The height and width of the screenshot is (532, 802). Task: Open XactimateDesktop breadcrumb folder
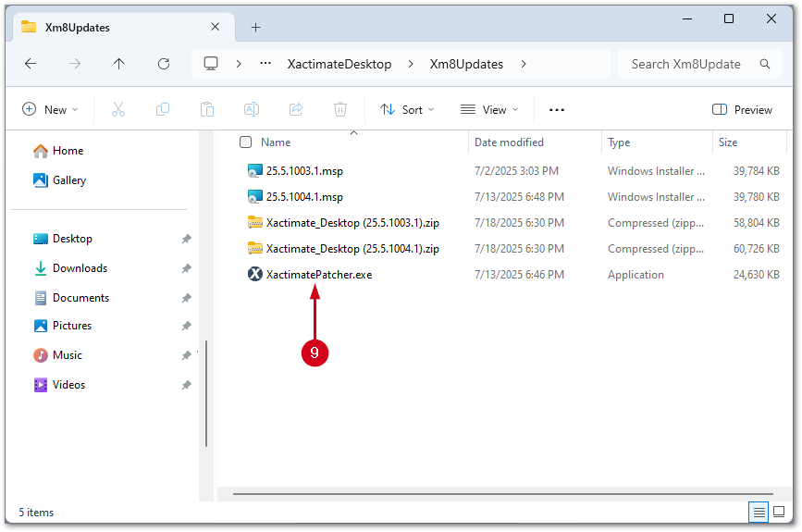(339, 64)
